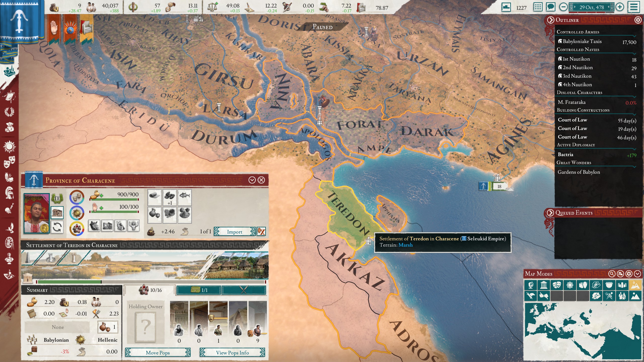Click the chat speech bubble icon
The height and width of the screenshot is (362, 644).
pyautogui.click(x=550, y=7)
